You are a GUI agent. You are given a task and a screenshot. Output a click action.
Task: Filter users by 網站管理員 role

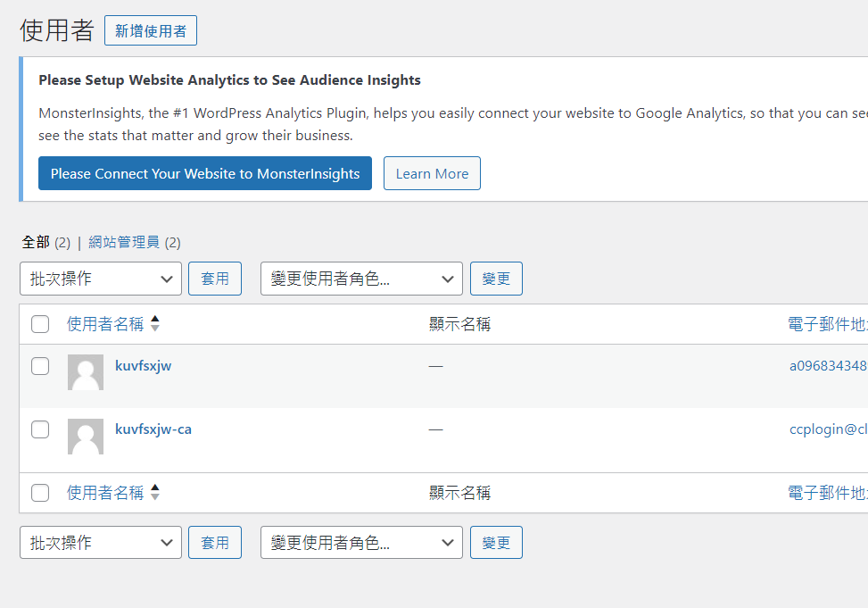coord(124,242)
